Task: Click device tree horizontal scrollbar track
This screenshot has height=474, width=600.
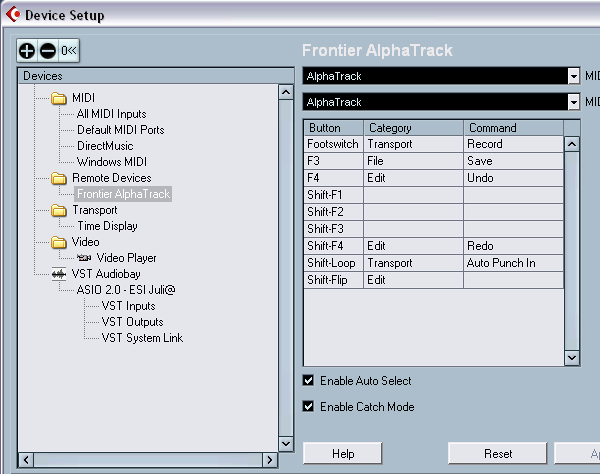Action: click(148, 459)
